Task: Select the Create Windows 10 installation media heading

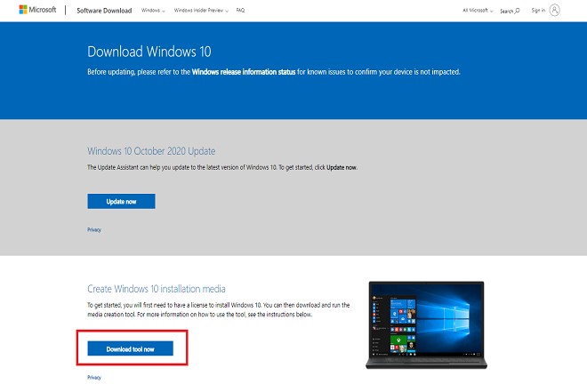Action: point(157,289)
